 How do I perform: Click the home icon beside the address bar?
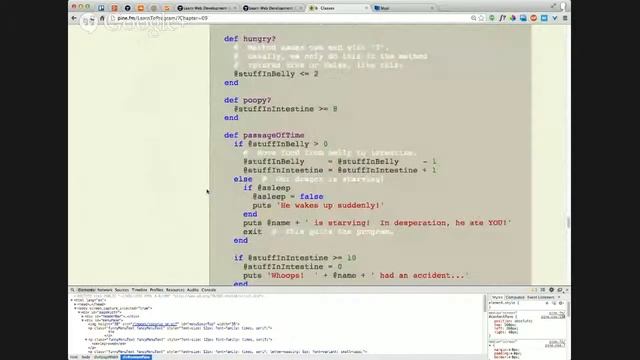point(102,18)
